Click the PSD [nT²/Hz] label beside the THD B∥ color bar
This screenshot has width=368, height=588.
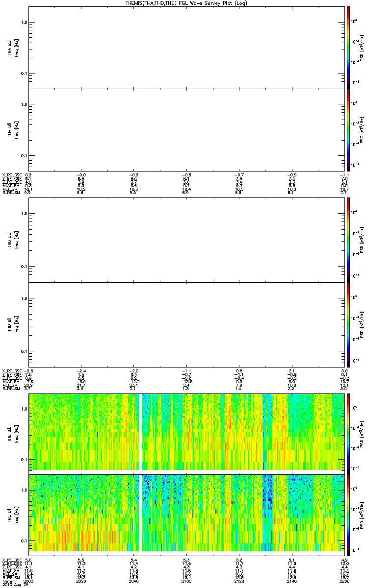pos(363,324)
